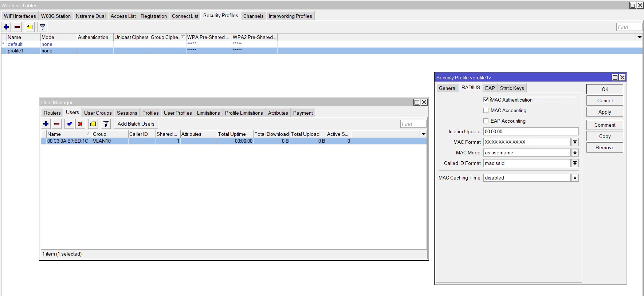
Task: Close the Security Profile dialog
Action: coord(623,78)
